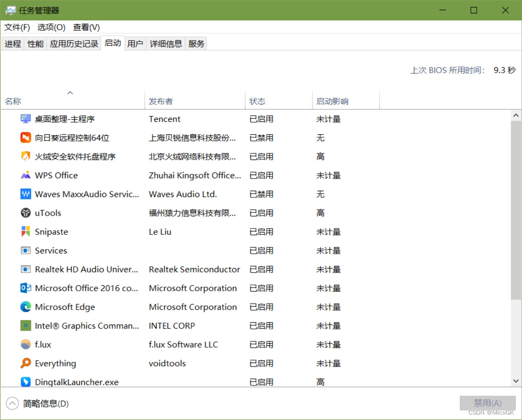
Task: Click the WPS Office icon
Action: point(26,175)
